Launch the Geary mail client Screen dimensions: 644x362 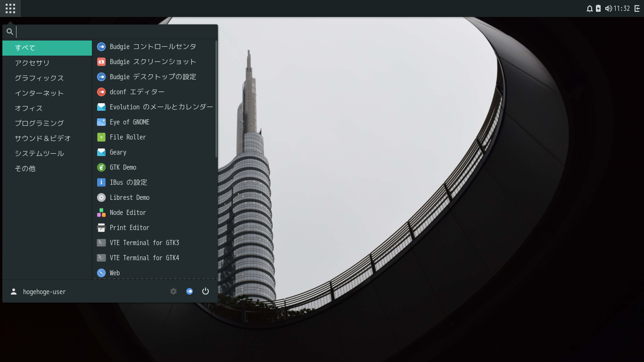pos(155,152)
